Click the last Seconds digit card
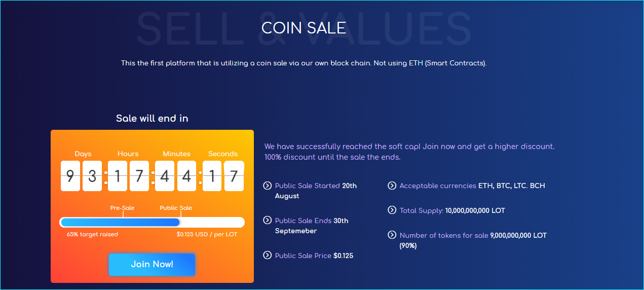644x290 pixels. click(234, 176)
